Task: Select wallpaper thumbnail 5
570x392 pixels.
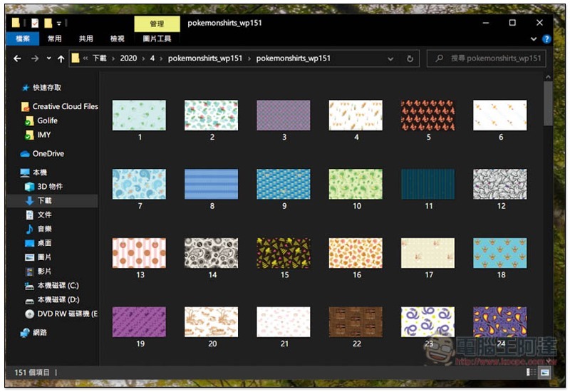Action: pyautogui.click(x=428, y=115)
